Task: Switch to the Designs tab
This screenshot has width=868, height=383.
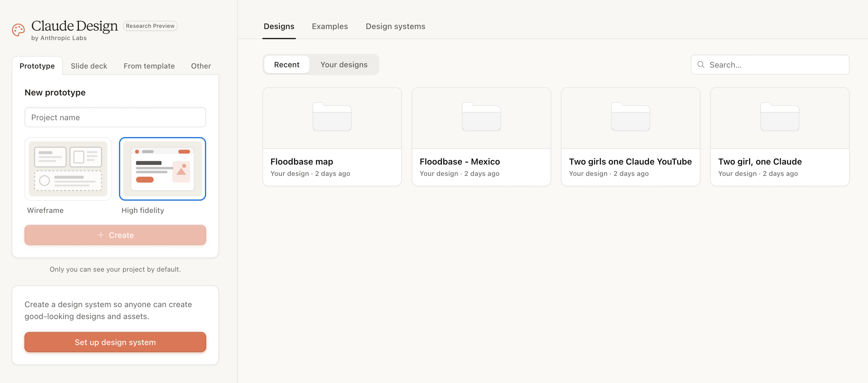Action: pos(279,26)
